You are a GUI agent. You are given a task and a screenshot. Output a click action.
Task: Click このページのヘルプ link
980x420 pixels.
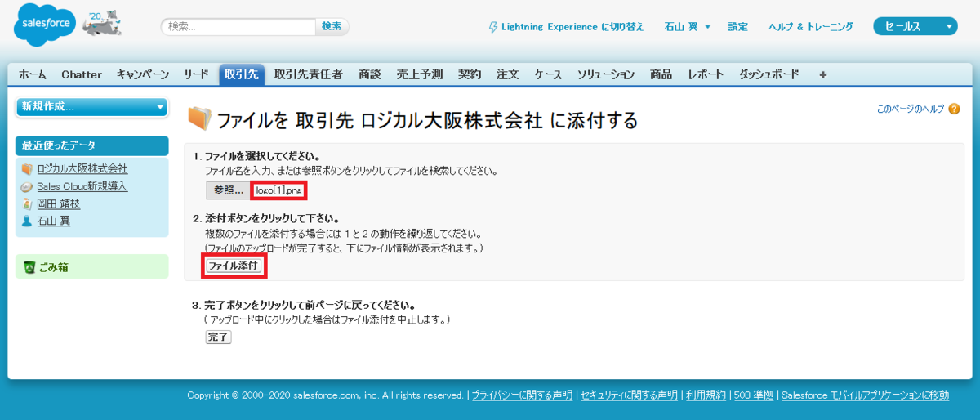coord(911,109)
